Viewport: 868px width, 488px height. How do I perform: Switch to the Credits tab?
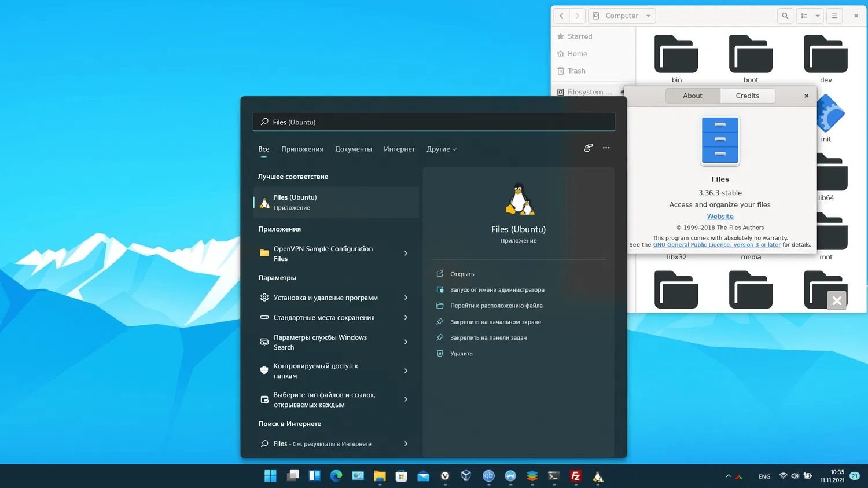[748, 96]
